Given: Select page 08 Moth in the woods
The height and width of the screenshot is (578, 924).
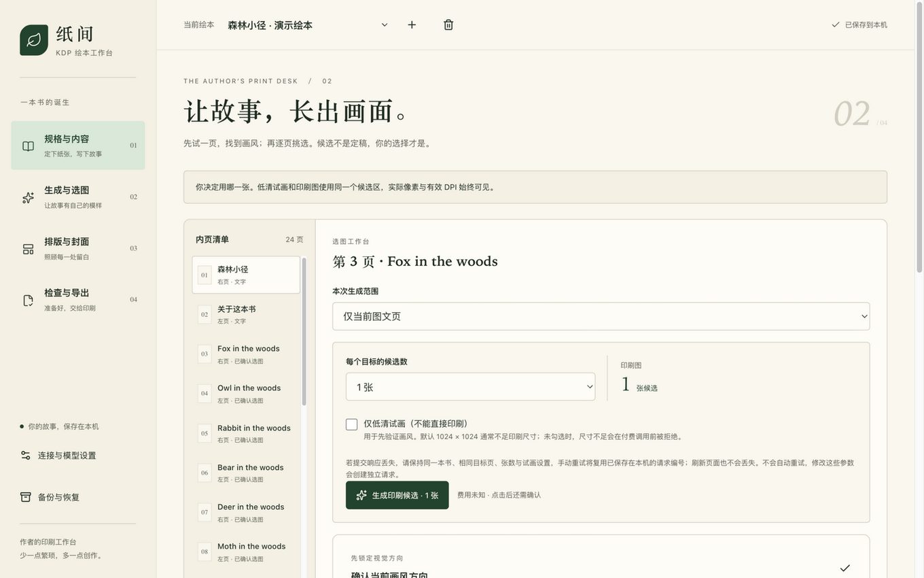Looking at the screenshot, I should [246, 551].
